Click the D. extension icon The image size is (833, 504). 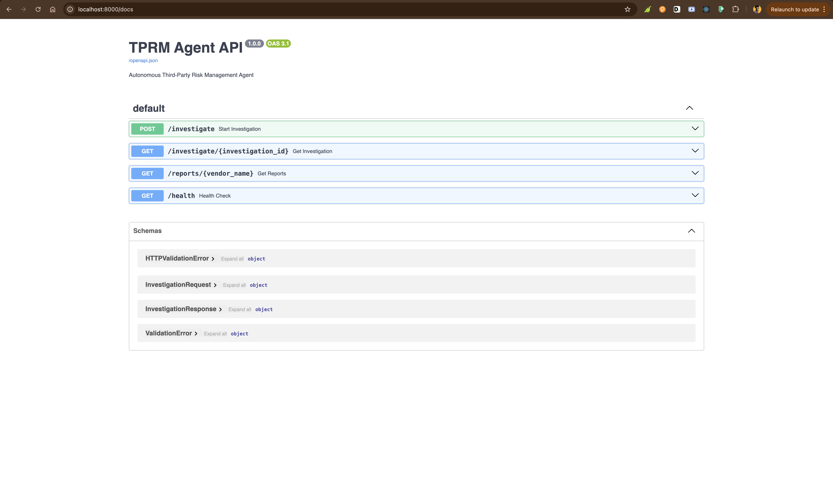coord(676,9)
